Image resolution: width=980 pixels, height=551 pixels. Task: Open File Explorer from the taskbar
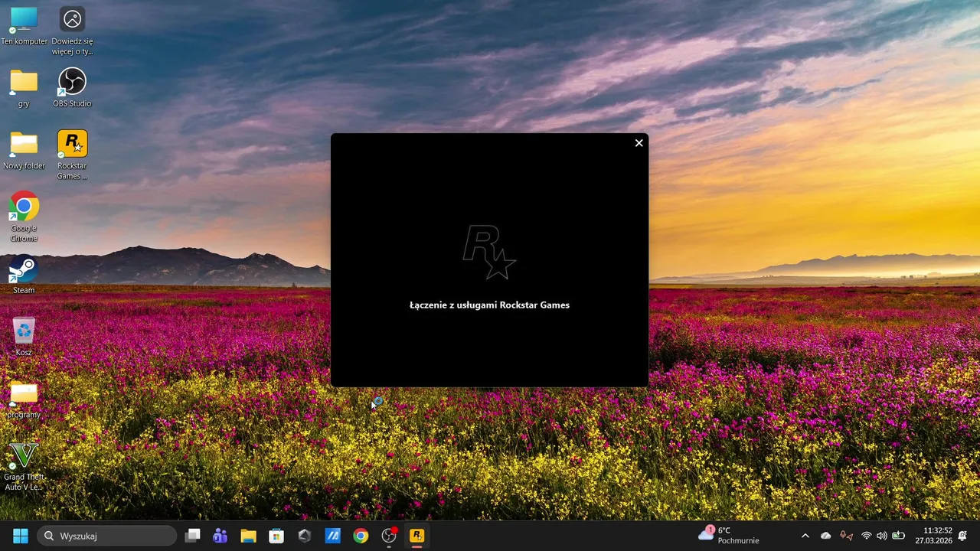pos(248,536)
